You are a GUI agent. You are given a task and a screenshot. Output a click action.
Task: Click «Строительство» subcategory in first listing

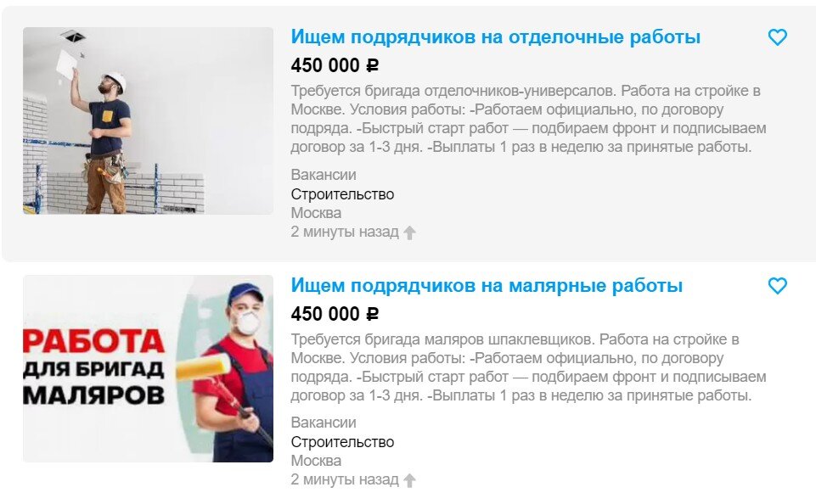pyautogui.click(x=342, y=194)
